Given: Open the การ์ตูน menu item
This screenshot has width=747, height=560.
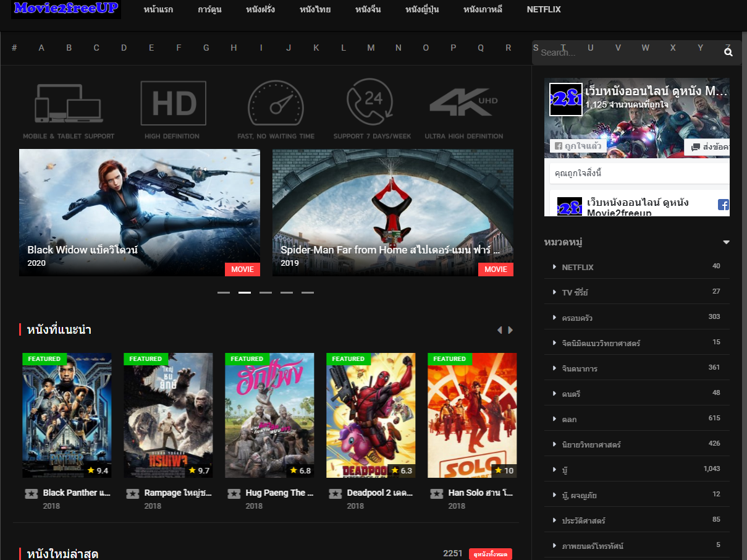Looking at the screenshot, I should pos(209,10).
